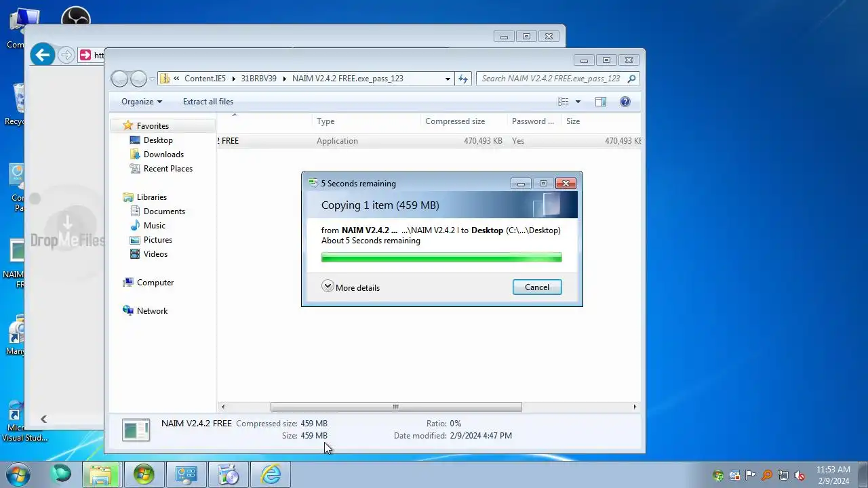The width and height of the screenshot is (868, 488).
Task: Open the monitor-and-panel taskbar icon
Action: pyautogui.click(x=186, y=474)
